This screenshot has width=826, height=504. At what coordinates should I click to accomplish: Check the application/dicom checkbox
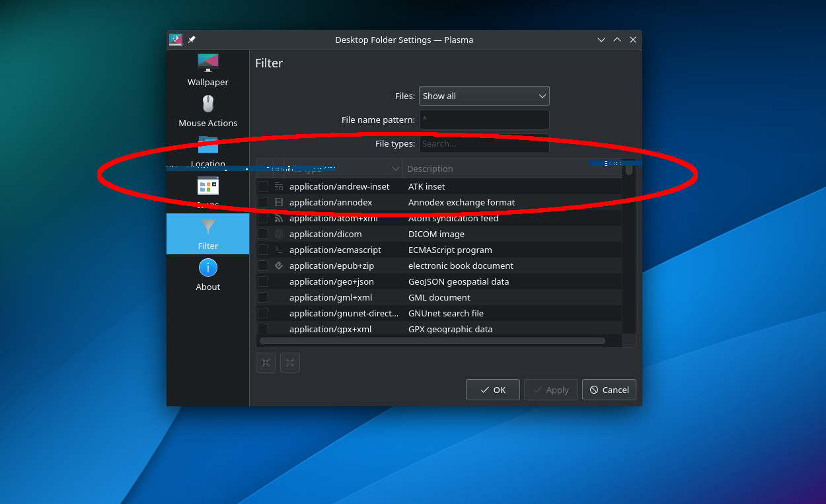click(x=263, y=234)
